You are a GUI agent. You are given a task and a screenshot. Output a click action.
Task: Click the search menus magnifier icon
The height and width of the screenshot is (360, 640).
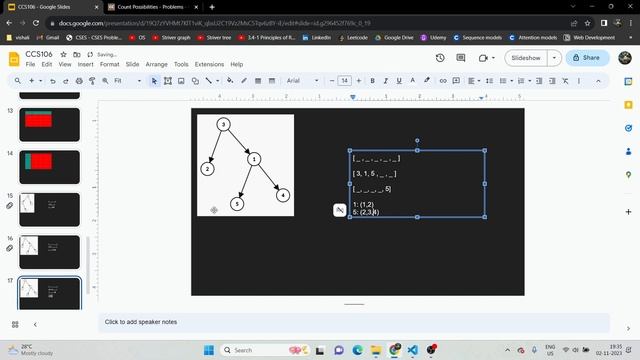18,81
